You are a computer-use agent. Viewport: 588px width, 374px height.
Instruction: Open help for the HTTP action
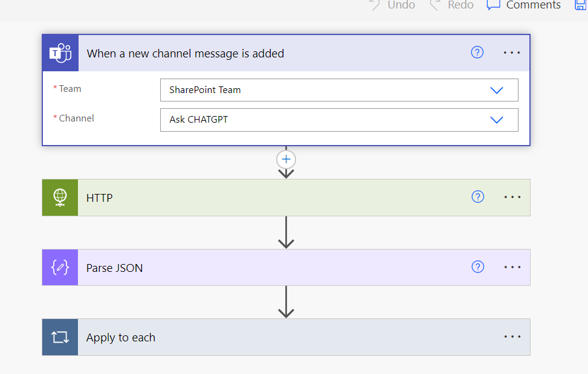coord(477,196)
